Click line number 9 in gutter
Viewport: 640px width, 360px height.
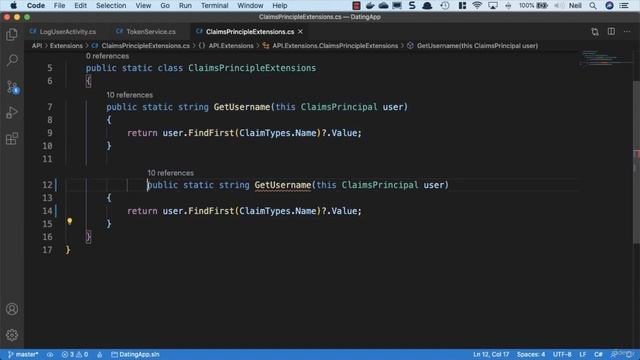pyautogui.click(x=49, y=133)
